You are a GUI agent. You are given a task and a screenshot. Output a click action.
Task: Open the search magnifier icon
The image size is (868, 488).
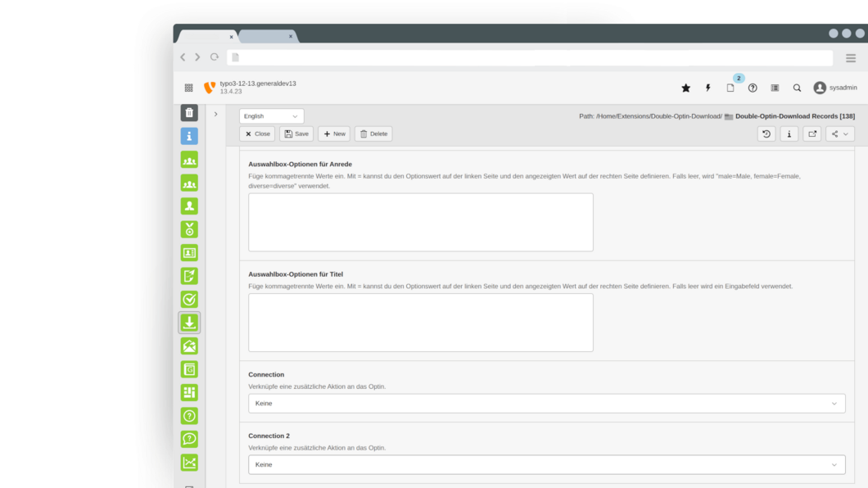[x=797, y=88]
